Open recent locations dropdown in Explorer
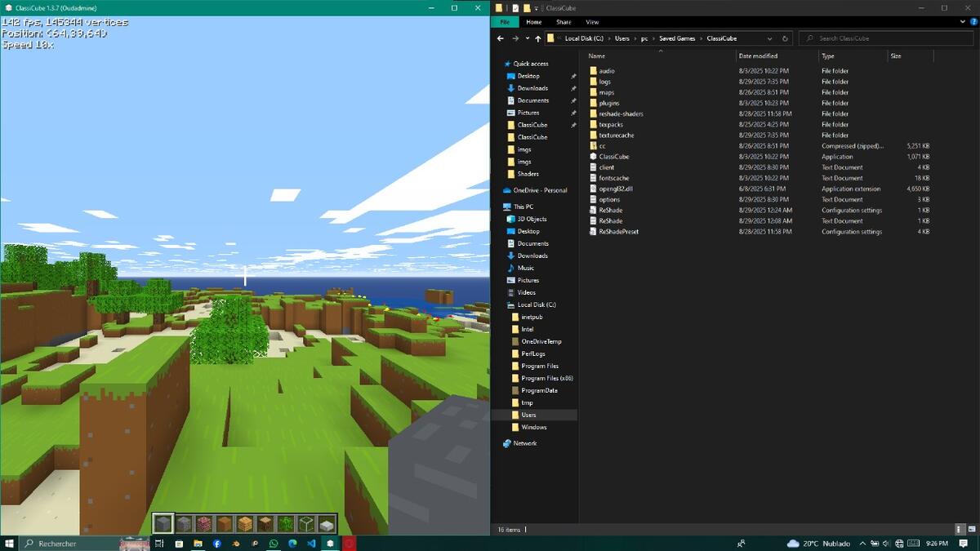980x551 pixels. tap(527, 38)
